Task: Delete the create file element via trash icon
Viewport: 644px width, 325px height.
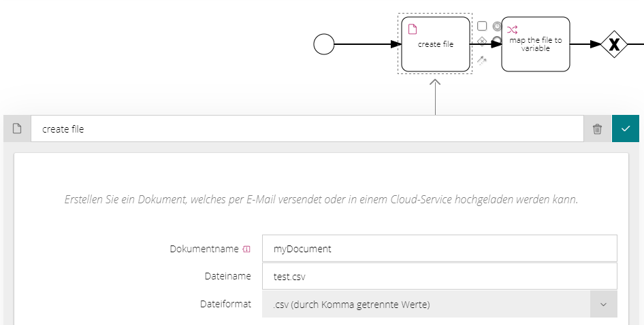Action: (597, 129)
